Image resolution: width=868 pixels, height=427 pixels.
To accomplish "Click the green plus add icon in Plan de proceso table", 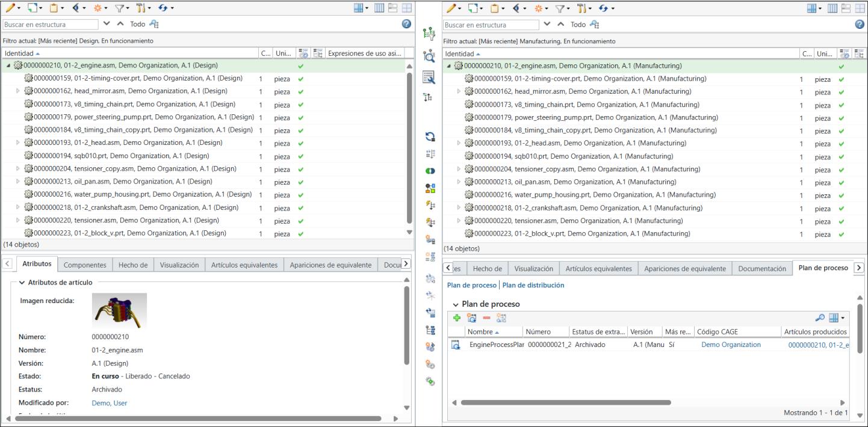I will 456,318.
